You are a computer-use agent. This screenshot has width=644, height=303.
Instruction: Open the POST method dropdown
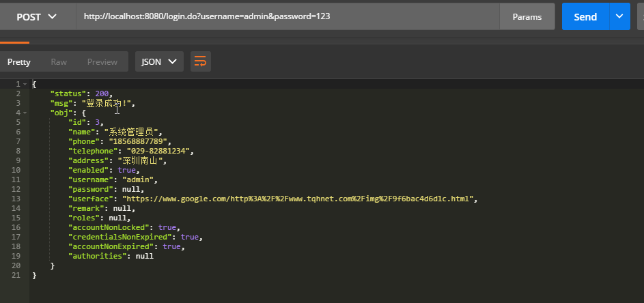36,17
